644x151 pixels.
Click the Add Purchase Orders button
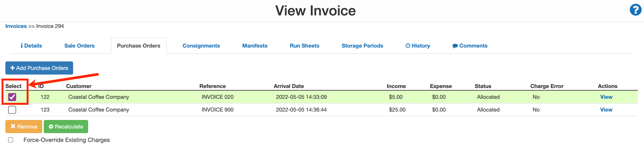pyautogui.click(x=39, y=68)
